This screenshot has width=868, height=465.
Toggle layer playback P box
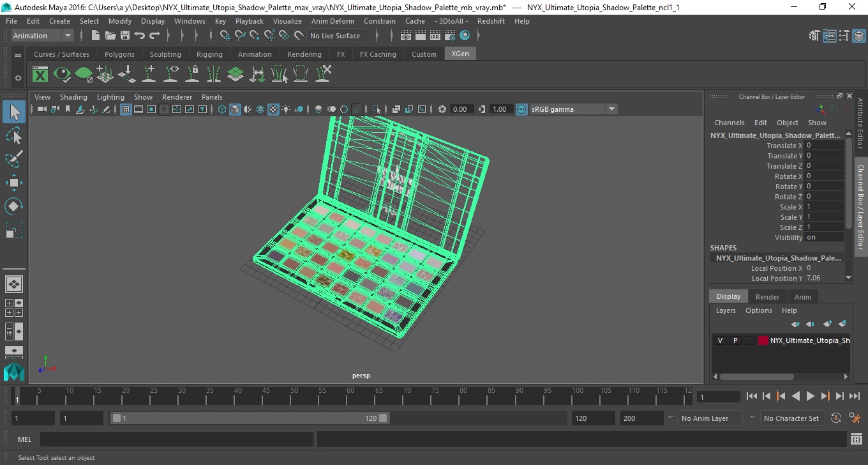[735, 340]
